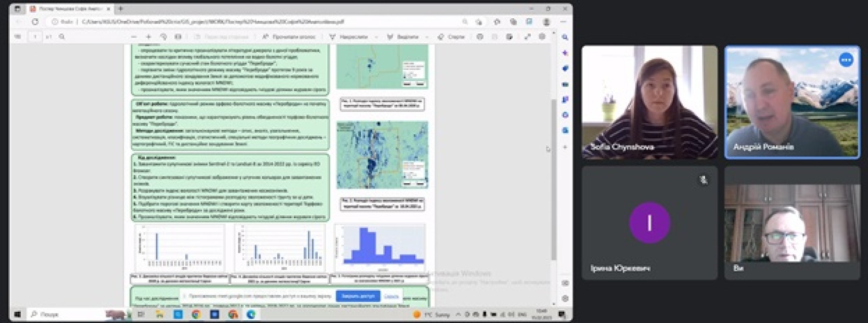Expand the Highlight (Виділити) tool dropdown arrow
The width and height of the screenshot is (868, 323).
427,37
